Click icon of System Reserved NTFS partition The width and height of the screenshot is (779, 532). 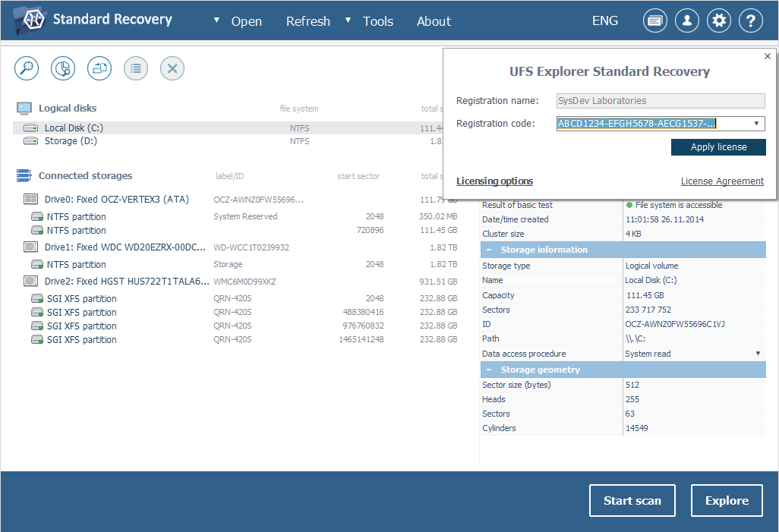(37, 216)
